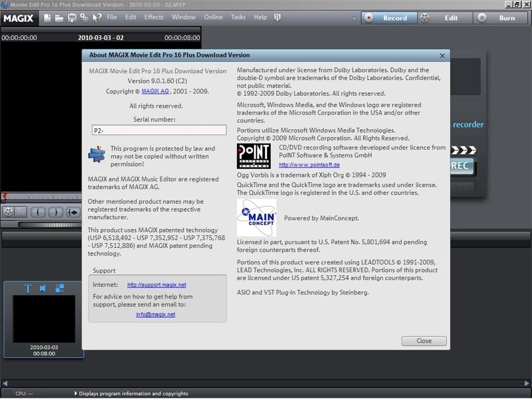
Task: Open the support.magix.net link
Action: (156, 285)
